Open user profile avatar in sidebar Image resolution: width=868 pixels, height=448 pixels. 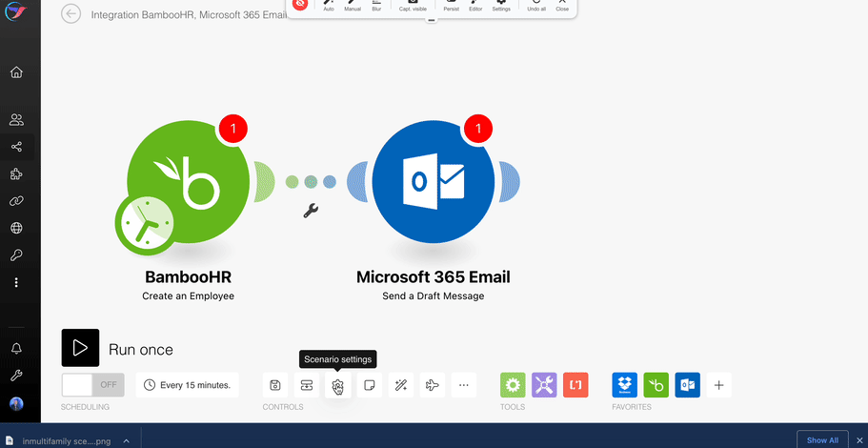coord(16,404)
